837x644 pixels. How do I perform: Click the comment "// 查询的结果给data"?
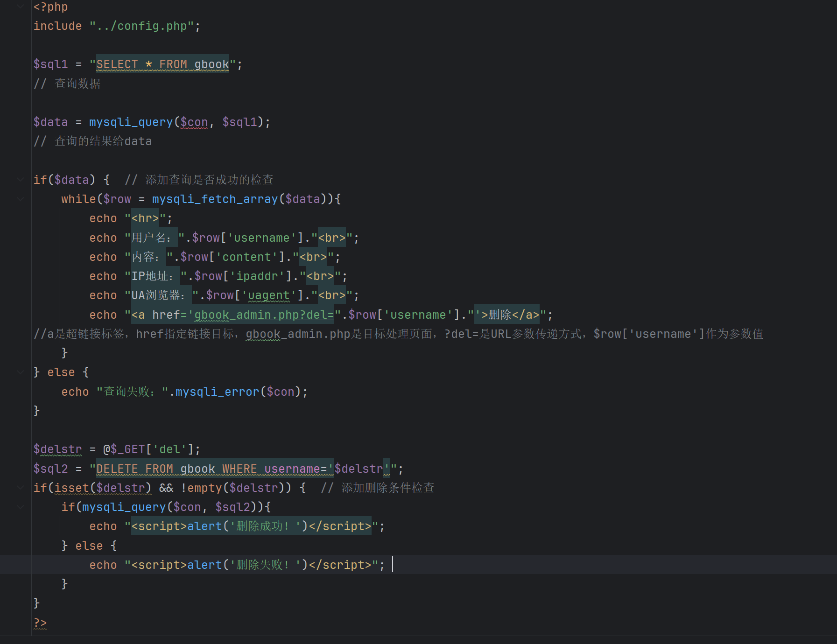(x=92, y=141)
